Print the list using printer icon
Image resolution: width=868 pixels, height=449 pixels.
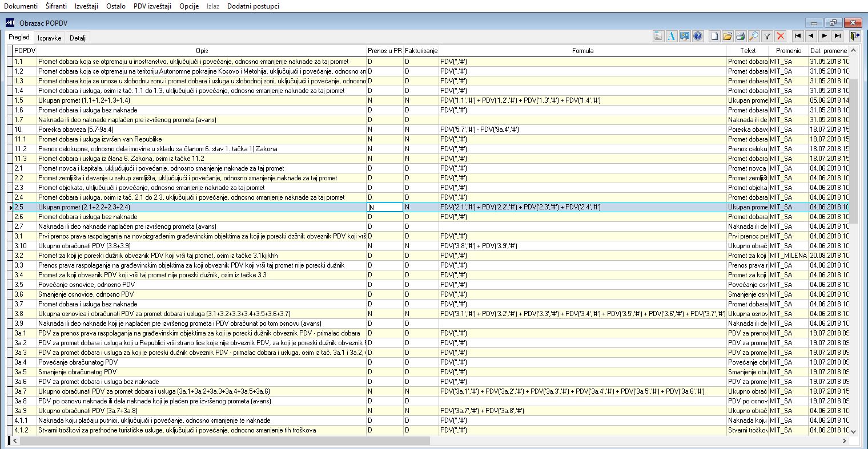pyautogui.click(x=741, y=36)
